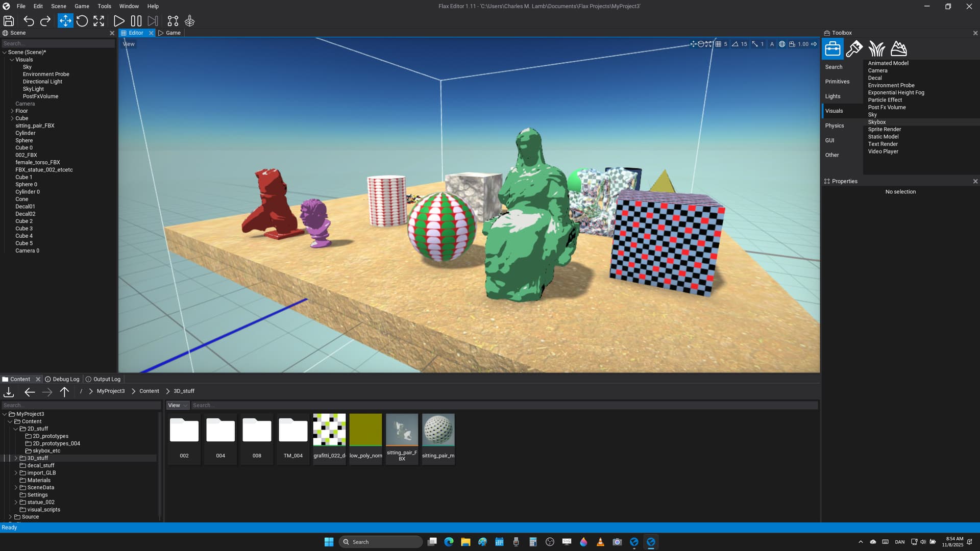Open the Foliage tab in Toolbox

pyautogui.click(x=876, y=49)
